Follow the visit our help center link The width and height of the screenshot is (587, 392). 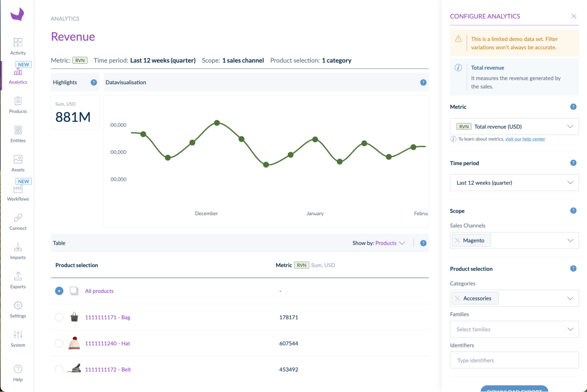point(525,139)
